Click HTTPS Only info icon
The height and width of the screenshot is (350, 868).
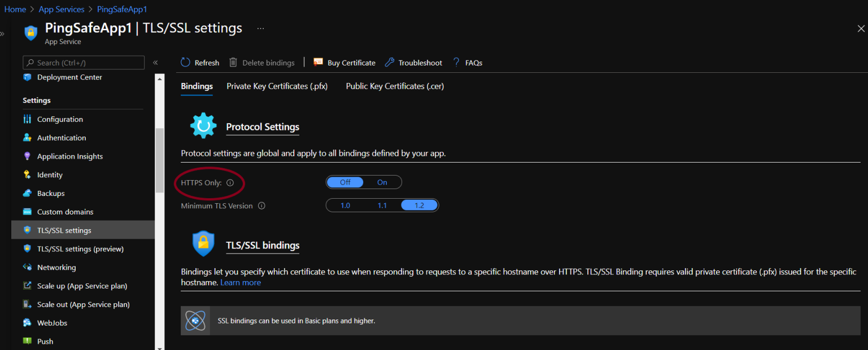(x=230, y=183)
